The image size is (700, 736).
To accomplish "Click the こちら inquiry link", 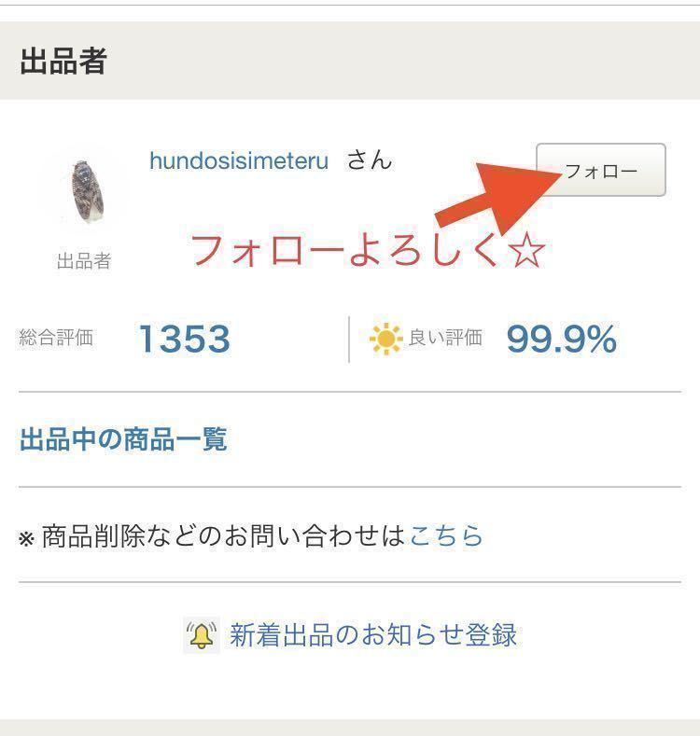I will click(446, 535).
